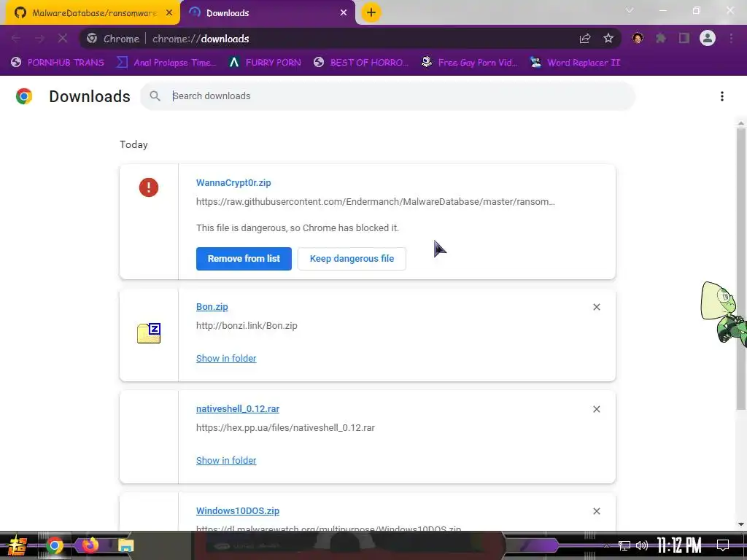The height and width of the screenshot is (560, 747).
Task: Go back with the back arrow
Action: (x=16, y=39)
